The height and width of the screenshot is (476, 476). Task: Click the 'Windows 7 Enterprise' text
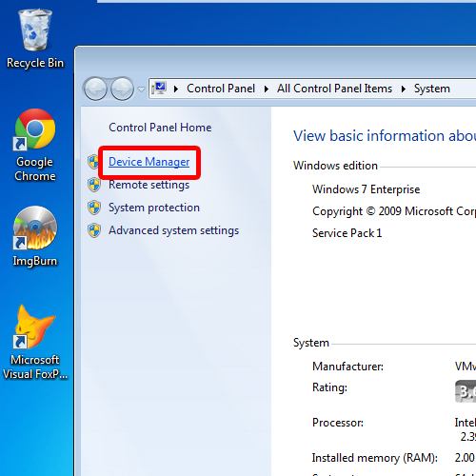(366, 189)
